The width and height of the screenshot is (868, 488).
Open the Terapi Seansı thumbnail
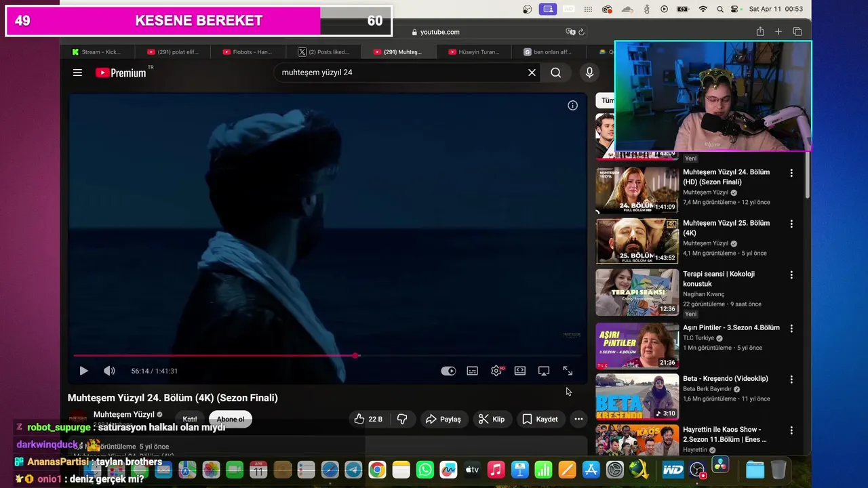tap(637, 292)
